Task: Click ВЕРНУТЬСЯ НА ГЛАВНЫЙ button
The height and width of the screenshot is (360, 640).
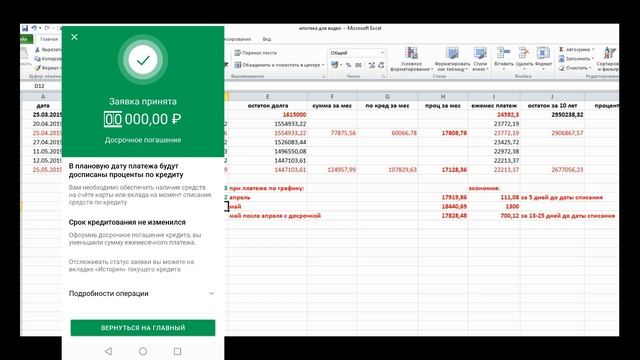Action: (x=143, y=328)
